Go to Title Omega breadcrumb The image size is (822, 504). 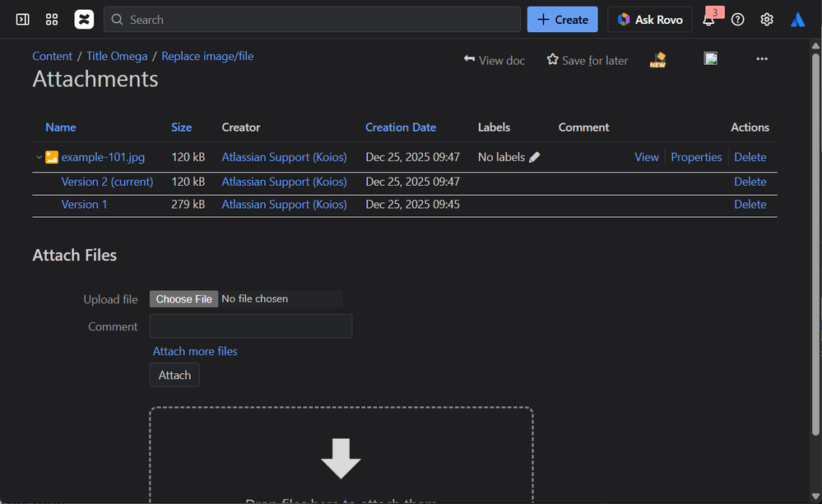pos(117,56)
